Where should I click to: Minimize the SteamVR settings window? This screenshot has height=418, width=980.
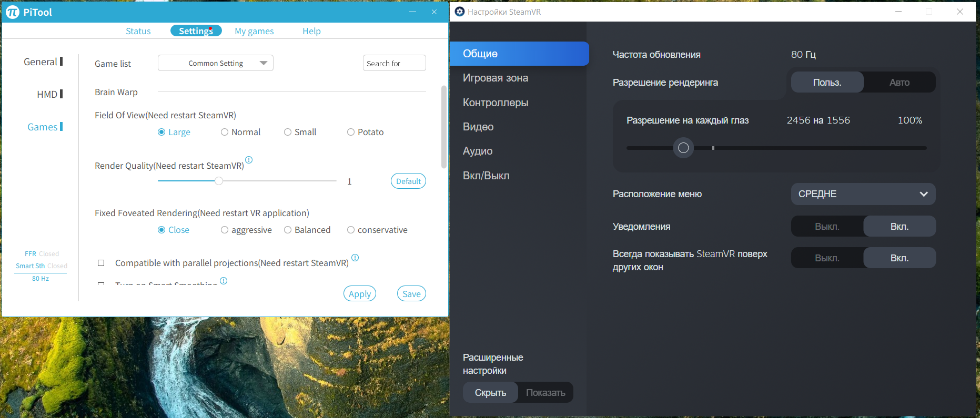(x=898, y=12)
